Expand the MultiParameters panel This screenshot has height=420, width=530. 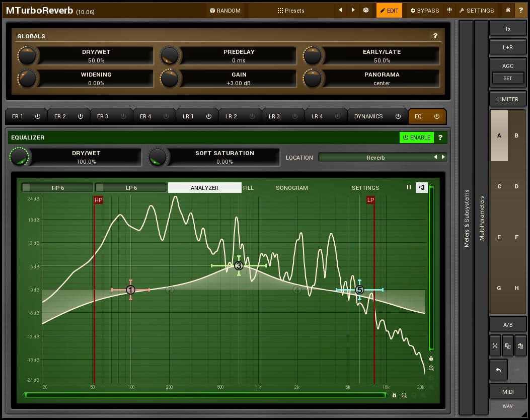482,218
